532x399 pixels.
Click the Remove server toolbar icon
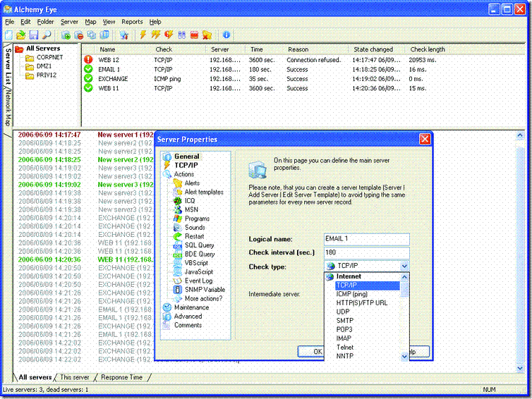coord(79,35)
